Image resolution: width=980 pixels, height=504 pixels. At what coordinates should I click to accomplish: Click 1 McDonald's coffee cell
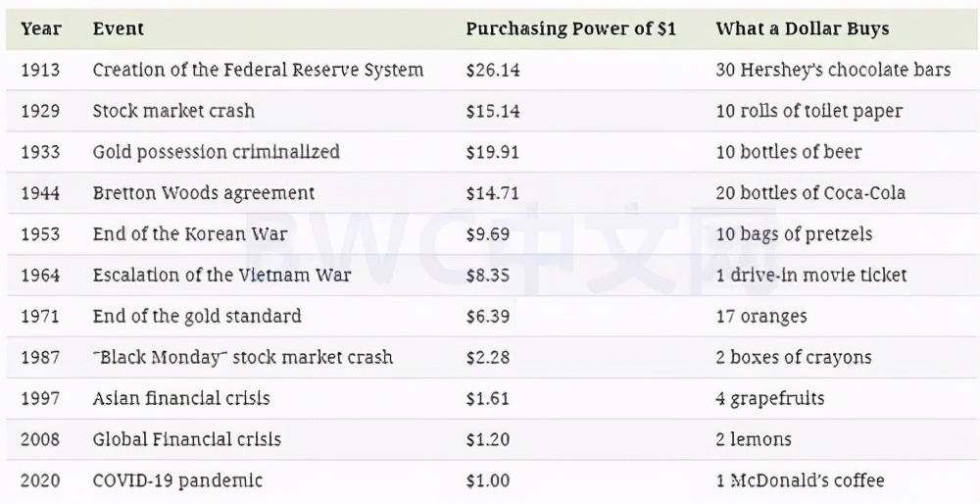800,481
